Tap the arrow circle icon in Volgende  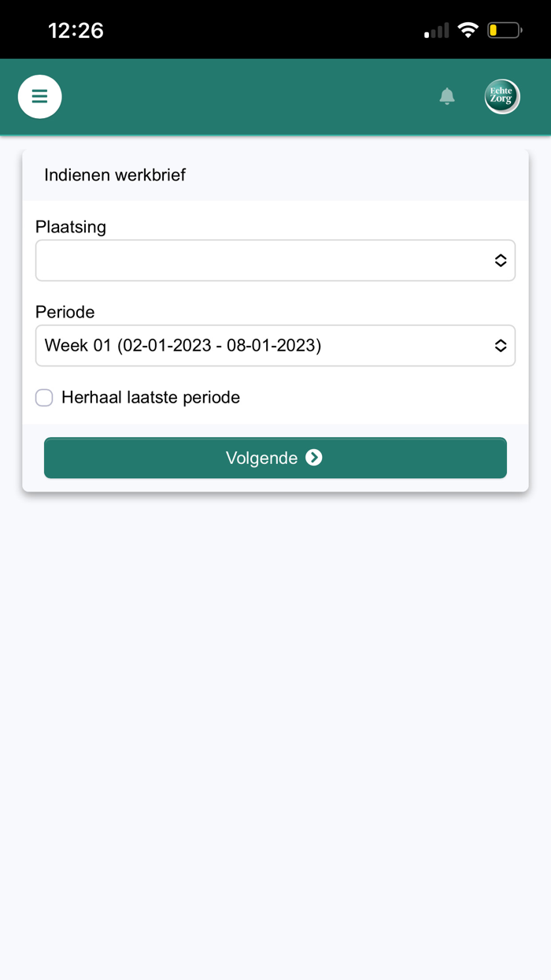pyautogui.click(x=314, y=458)
